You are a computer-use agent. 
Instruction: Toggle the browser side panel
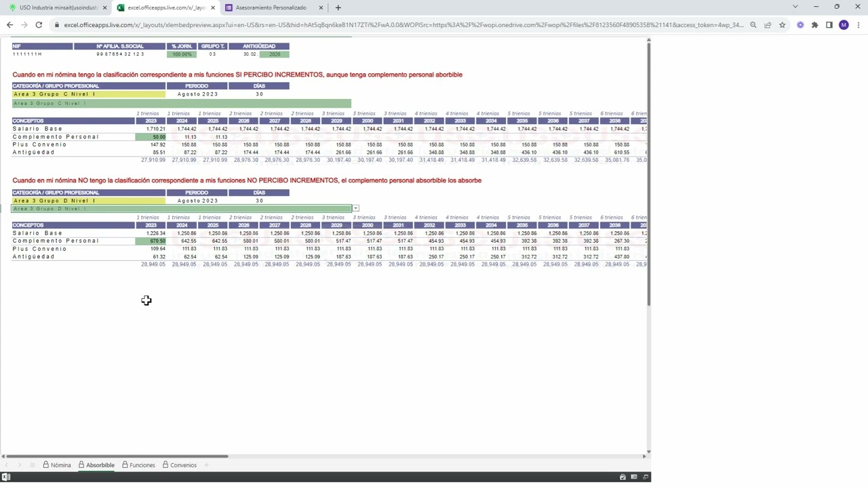point(829,25)
